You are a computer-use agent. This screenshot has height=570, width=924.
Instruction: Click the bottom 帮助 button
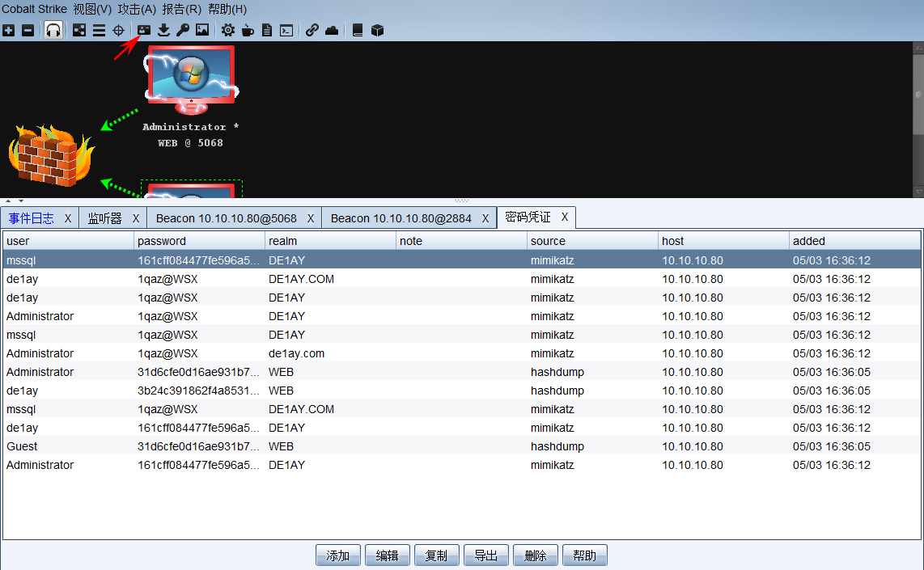pos(584,555)
